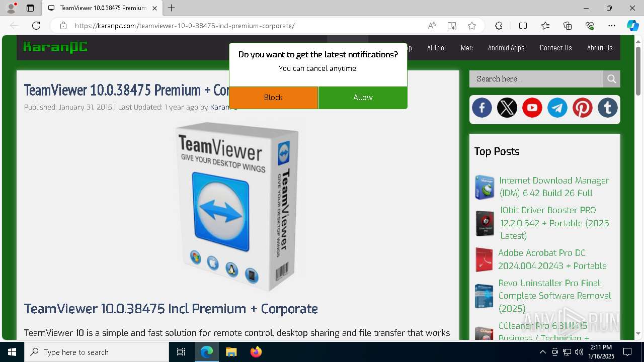The image size is (644, 362).
Task: Click the Adobe Acrobat thumbnail
Action: [x=484, y=259]
